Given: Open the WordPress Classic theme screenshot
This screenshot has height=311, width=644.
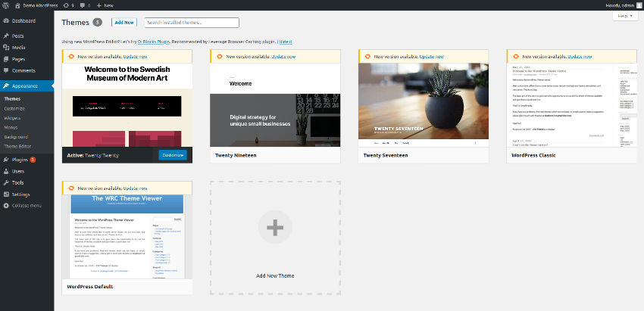Looking at the screenshot, I should (x=572, y=105).
